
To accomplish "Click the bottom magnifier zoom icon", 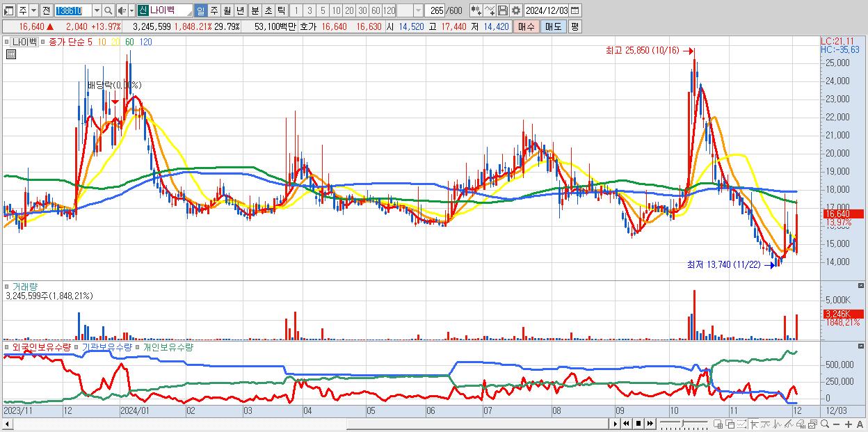I will point(824,424).
